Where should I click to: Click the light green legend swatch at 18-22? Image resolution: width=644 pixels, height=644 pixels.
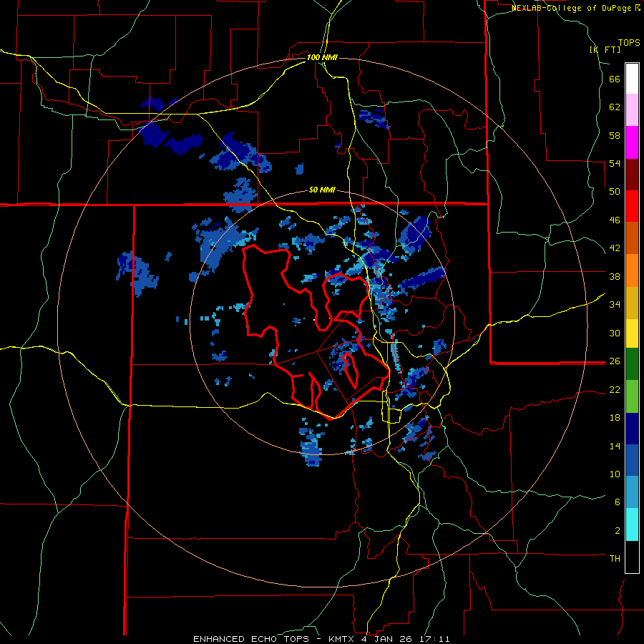tap(632, 396)
